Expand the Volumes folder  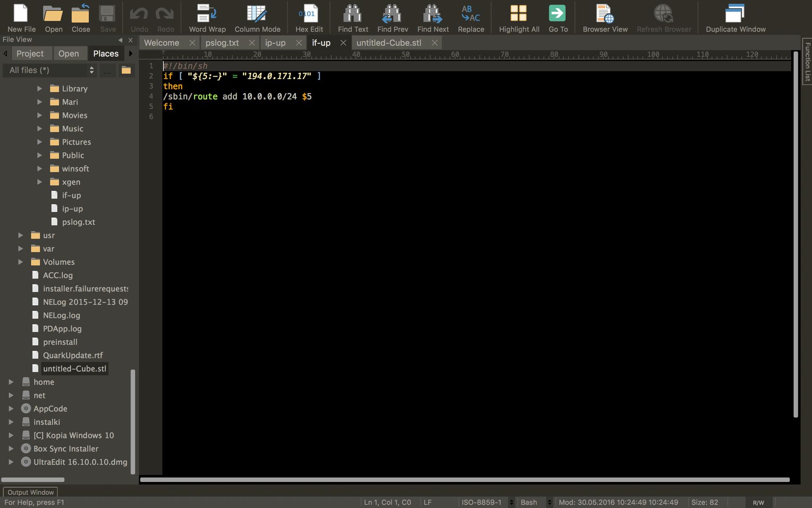click(x=20, y=262)
